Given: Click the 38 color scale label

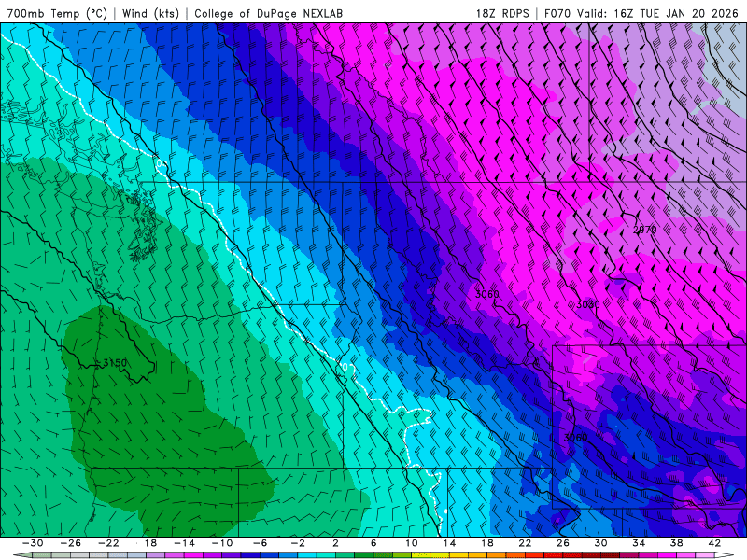Looking at the screenshot, I should [676, 543].
